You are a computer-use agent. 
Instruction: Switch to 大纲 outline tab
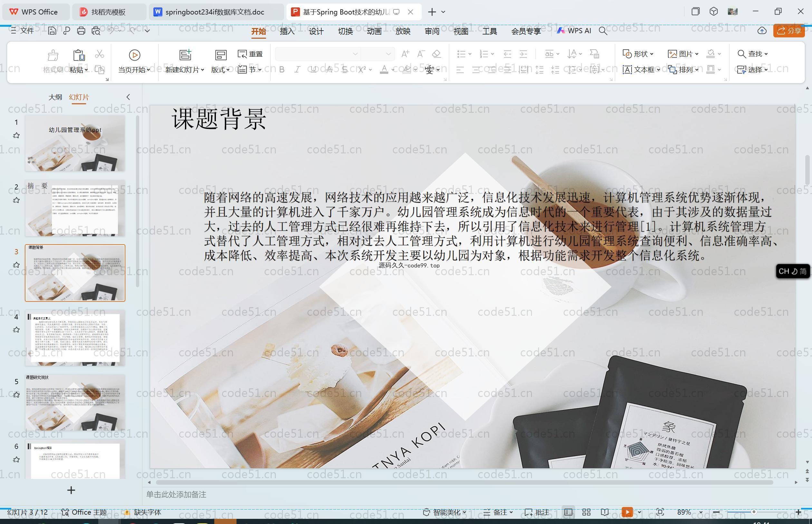[x=55, y=97]
